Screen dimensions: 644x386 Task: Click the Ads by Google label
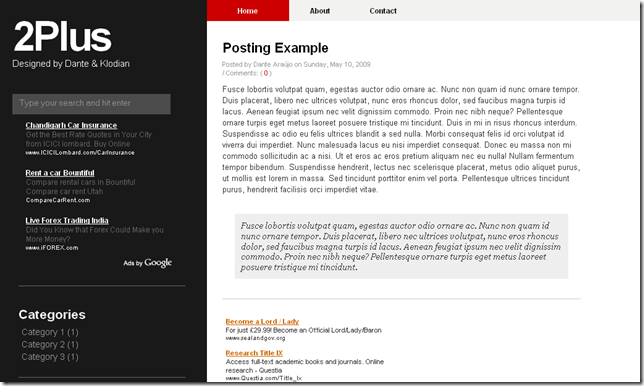point(147,263)
